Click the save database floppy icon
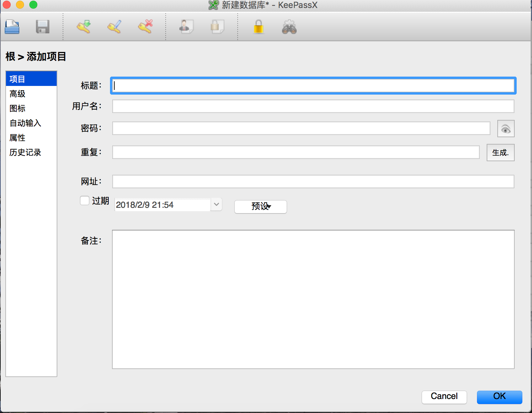The image size is (532, 413). coord(43,27)
